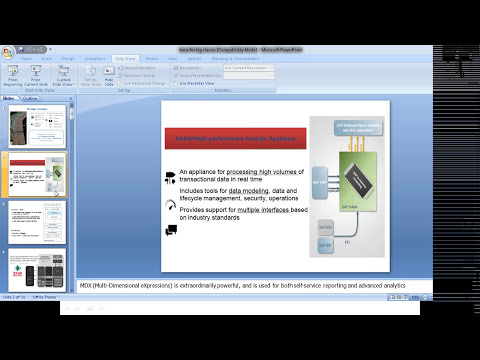Image resolution: width=480 pixels, height=360 pixels.
Task: Open Planning & Consolidation tab
Action: click(235, 59)
